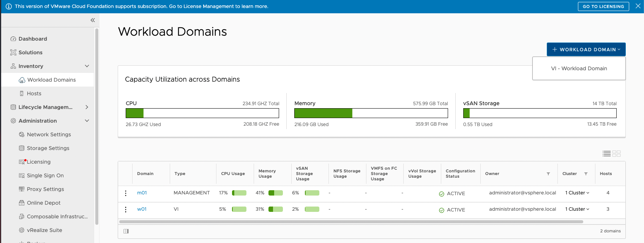
Task: Click the Inventory hierarchy icon
Action: pyautogui.click(x=13, y=66)
